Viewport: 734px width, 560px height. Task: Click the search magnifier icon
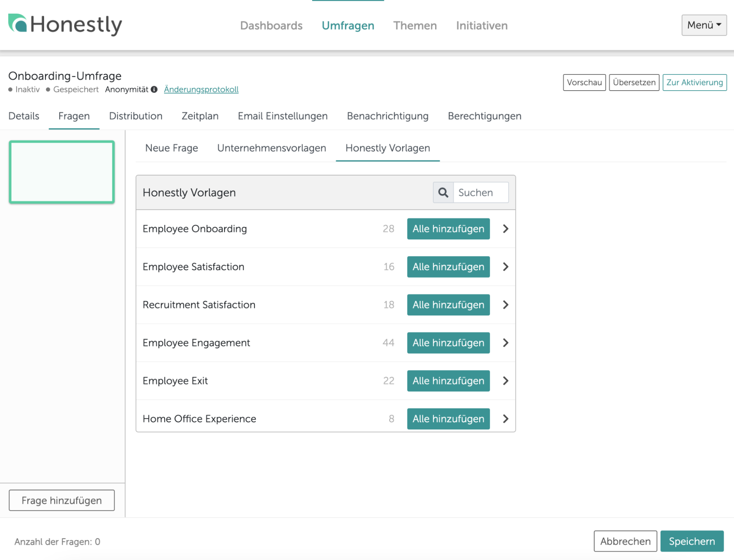[443, 192]
